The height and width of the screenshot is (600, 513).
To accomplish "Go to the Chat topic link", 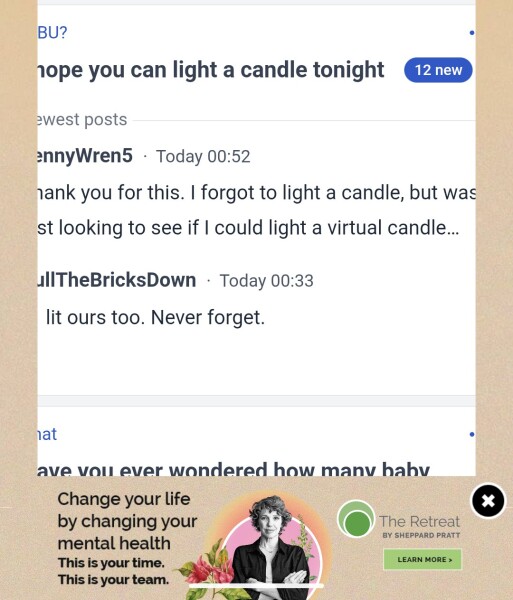I will tap(47, 434).
